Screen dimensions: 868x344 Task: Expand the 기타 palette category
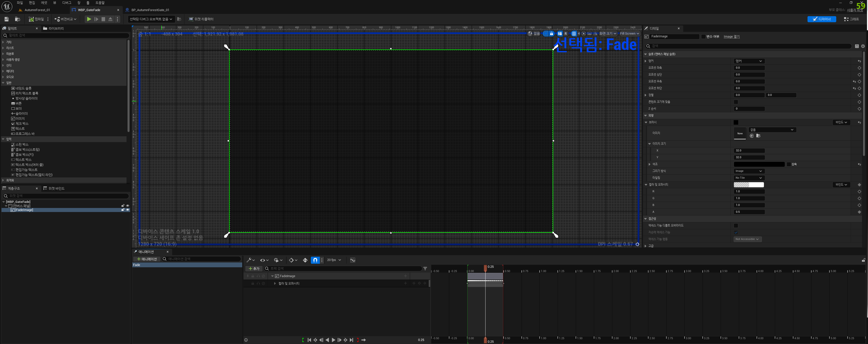(3, 42)
